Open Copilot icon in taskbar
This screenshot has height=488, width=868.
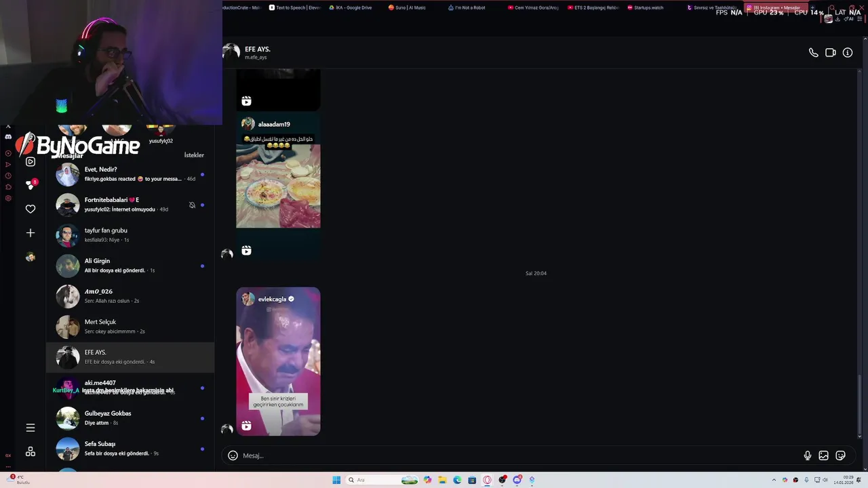(x=427, y=480)
